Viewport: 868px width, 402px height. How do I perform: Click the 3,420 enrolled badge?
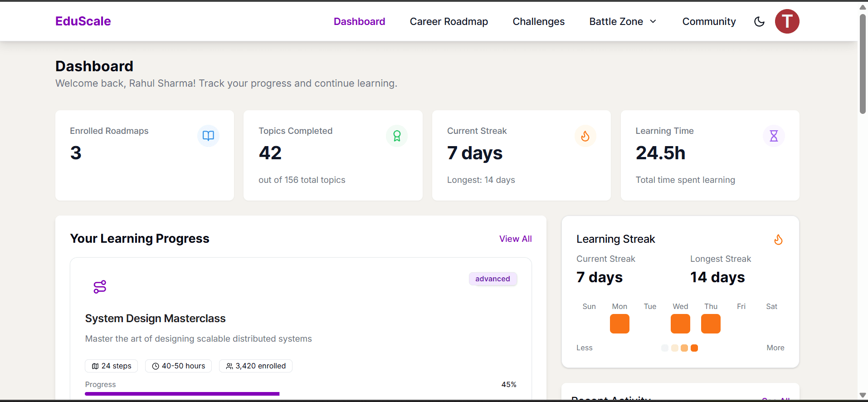pos(256,366)
